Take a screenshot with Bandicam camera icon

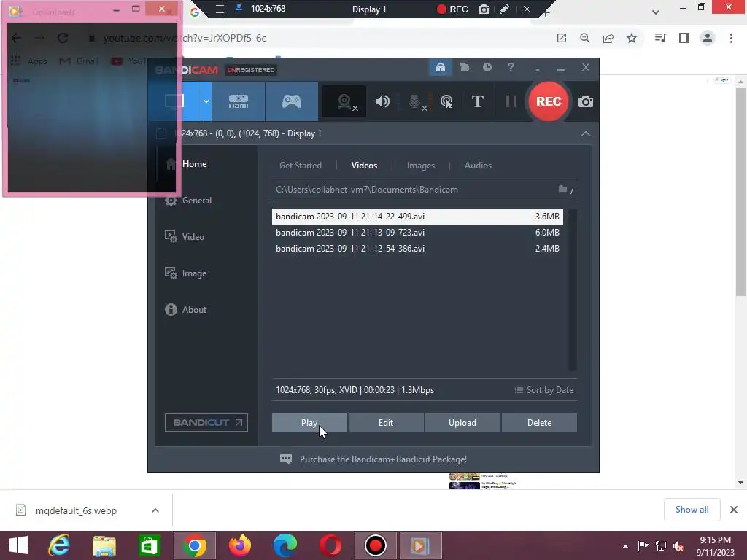(x=586, y=101)
